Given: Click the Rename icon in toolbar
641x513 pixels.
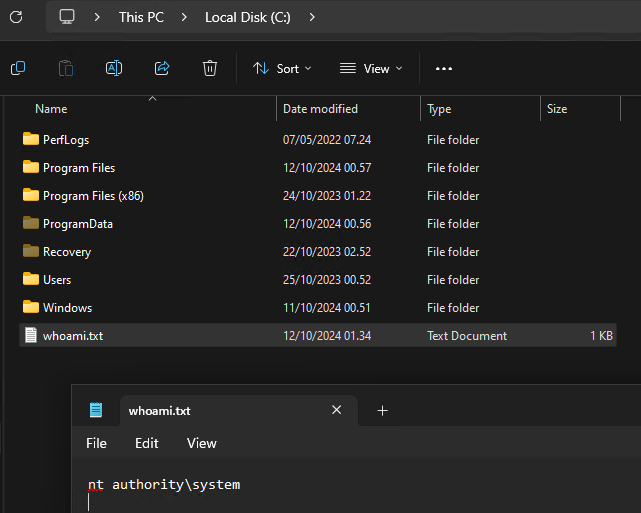Looking at the screenshot, I should pyautogui.click(x=114, y=68).
